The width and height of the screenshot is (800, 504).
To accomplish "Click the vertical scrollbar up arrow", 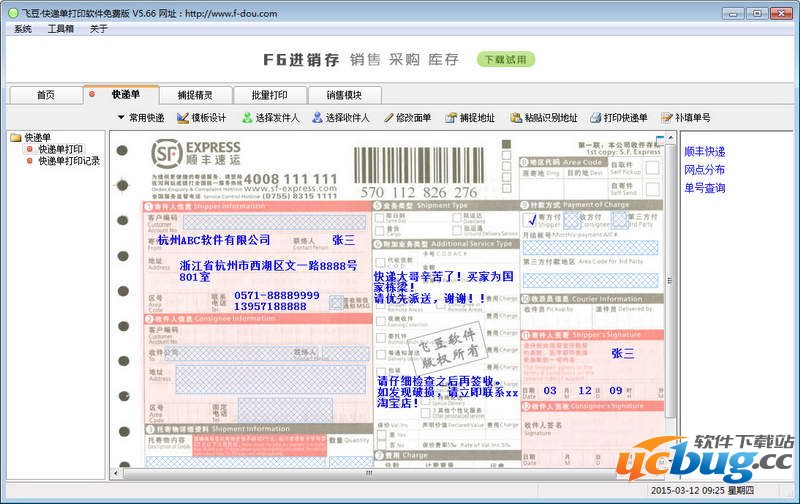I will pos(670,138).
